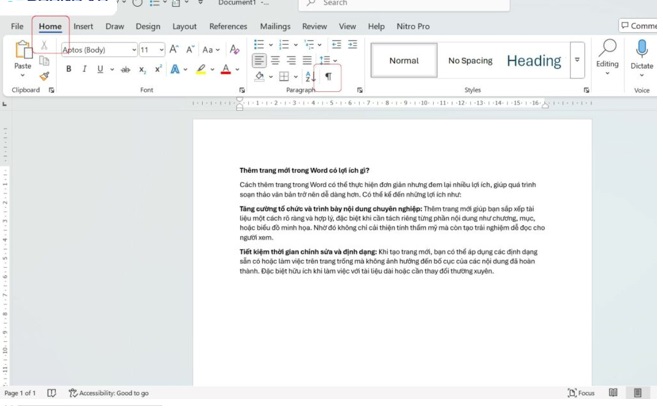Sort paragraphs A to Z
The height and width of the screenshot is (409, 663).
[x=310, y=77]
